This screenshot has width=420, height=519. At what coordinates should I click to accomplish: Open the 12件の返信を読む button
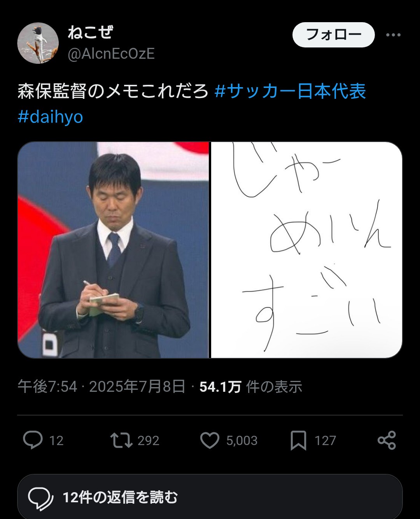(x=210, y=497)
